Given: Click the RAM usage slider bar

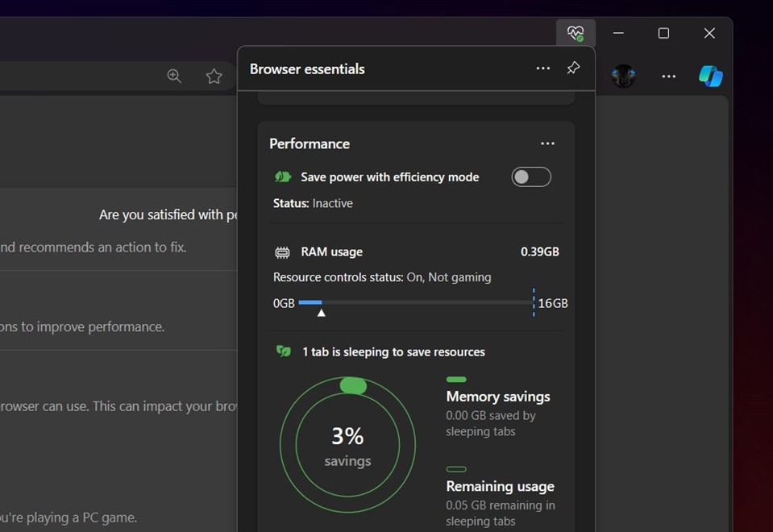Looking at the screenshot, I should tap(416, 302).
